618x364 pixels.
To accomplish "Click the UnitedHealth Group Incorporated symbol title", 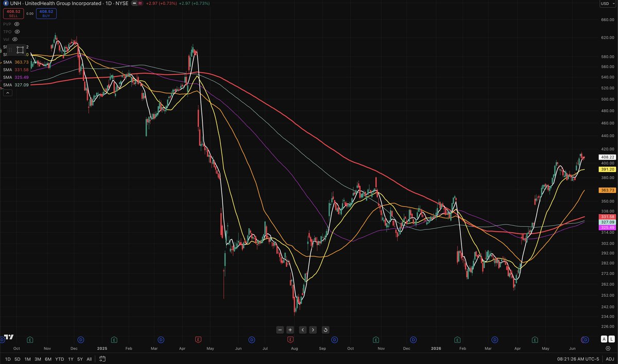I will click(x=63, y=4).
